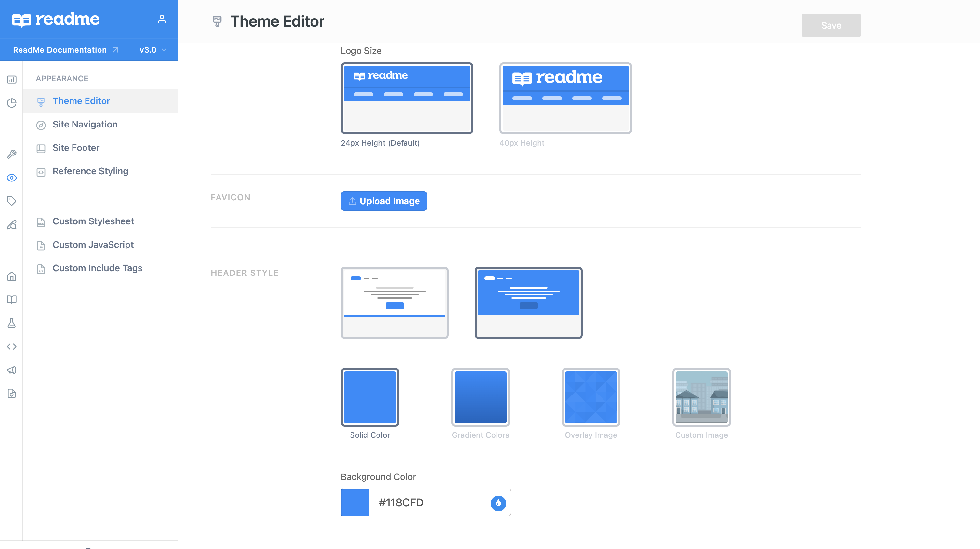Open the analytics chart sidebar icon
The image size is (980, 549).
pos(12,79)
